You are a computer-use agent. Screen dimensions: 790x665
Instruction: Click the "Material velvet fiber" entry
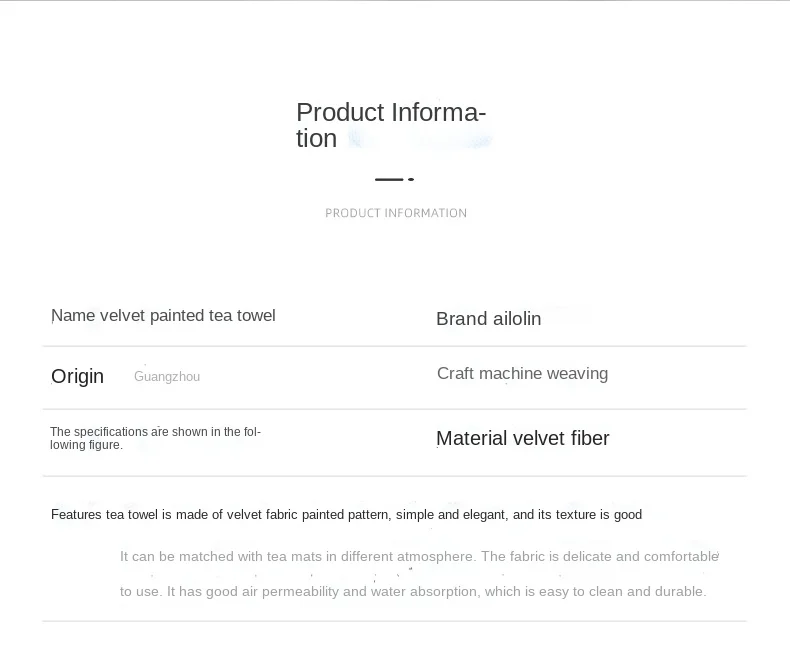[x=522, y=438]
